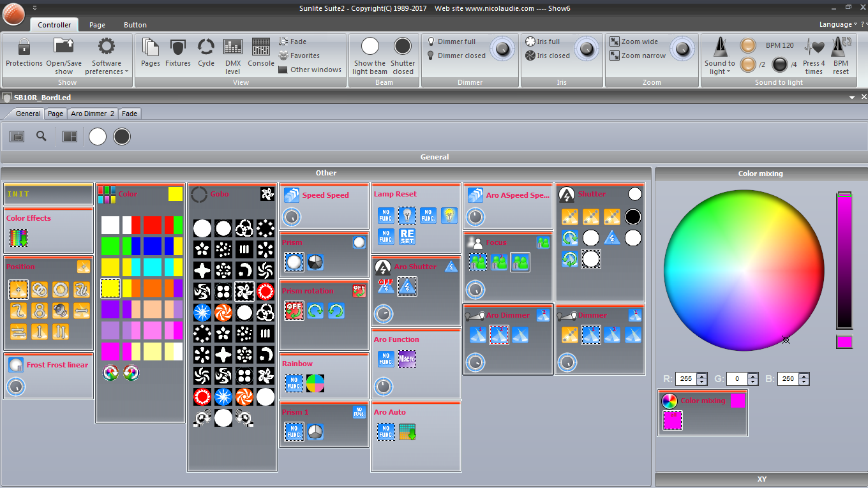The height and width of the screenshot is (488, 868).
Task: Click the Dimmer rotary knob in the ribbon
Action: (502, 48)
